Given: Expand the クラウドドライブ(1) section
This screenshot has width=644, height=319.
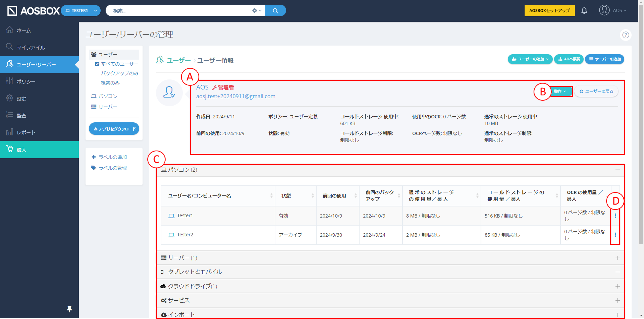Looking at the screenshot, I should click(x=618, y=287).
